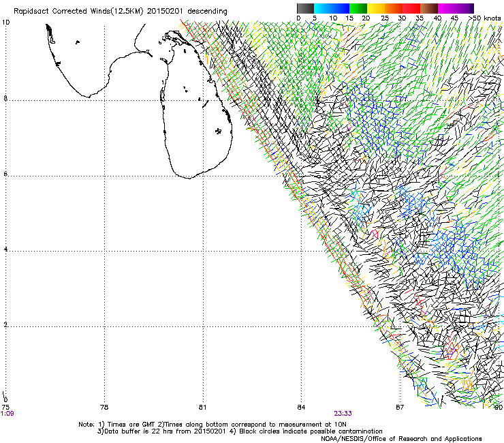This screenshot has height=443, width=504.
Task: Click the longitude label '81' on bottom axis
Action: pyautogui.click(x=202, y=407)
